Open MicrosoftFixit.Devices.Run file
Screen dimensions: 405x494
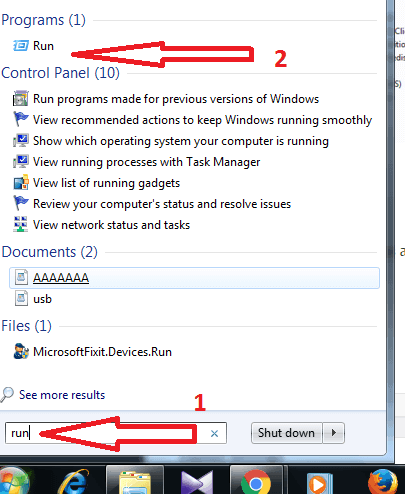[x=93, y=352]
